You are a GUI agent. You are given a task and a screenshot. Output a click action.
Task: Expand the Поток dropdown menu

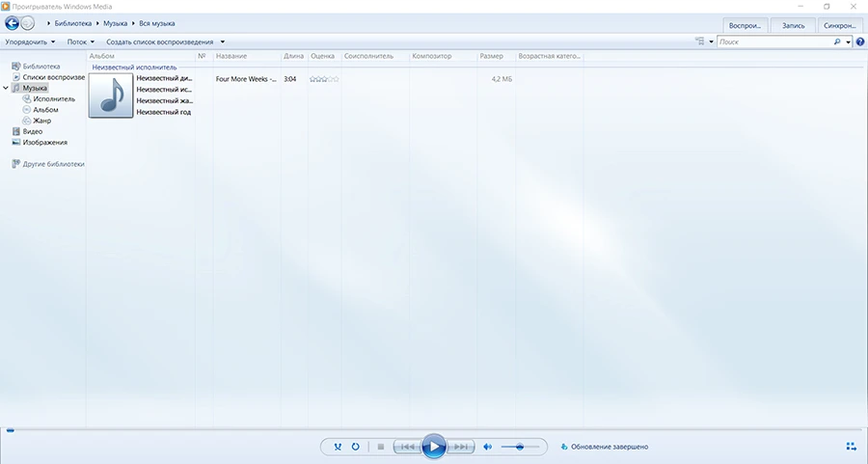point(80,42)
